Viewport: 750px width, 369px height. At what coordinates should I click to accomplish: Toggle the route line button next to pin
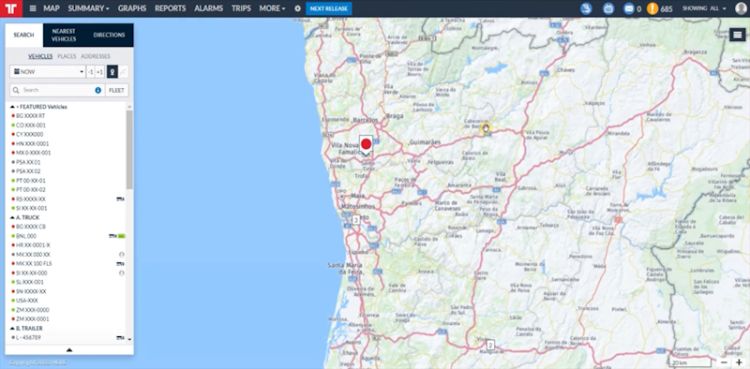pyautogui.click(x=123, y=72)
